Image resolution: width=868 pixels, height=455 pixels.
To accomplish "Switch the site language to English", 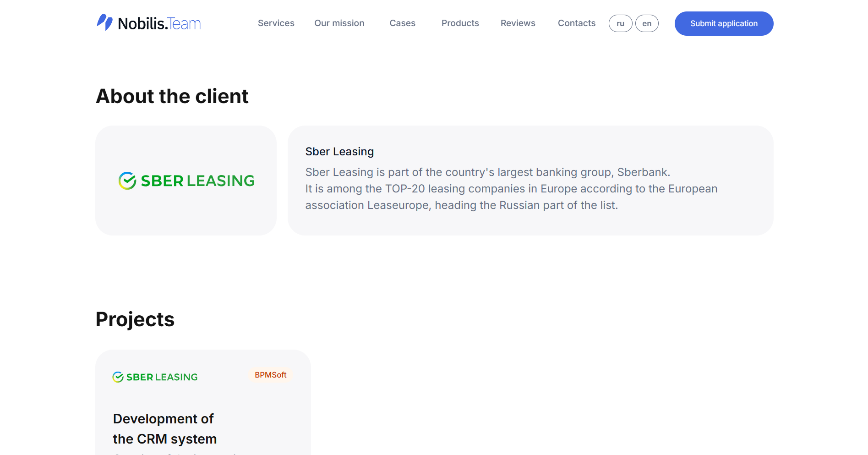I will 647,23.
